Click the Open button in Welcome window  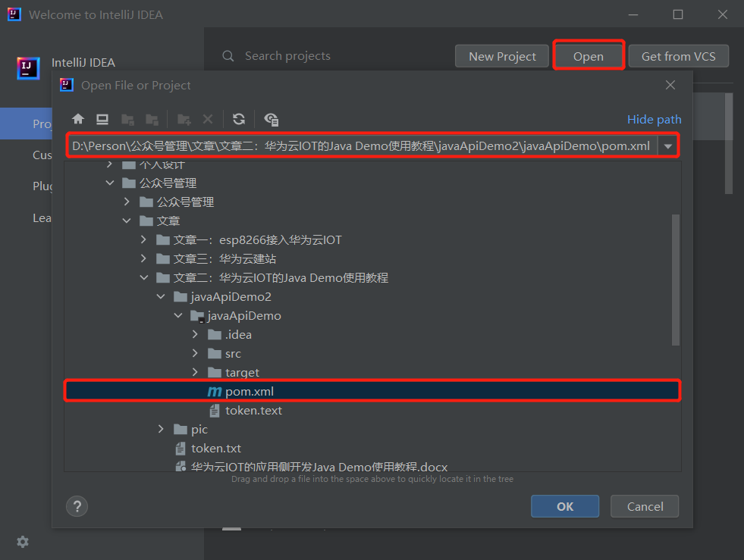(x=589, y=56)
